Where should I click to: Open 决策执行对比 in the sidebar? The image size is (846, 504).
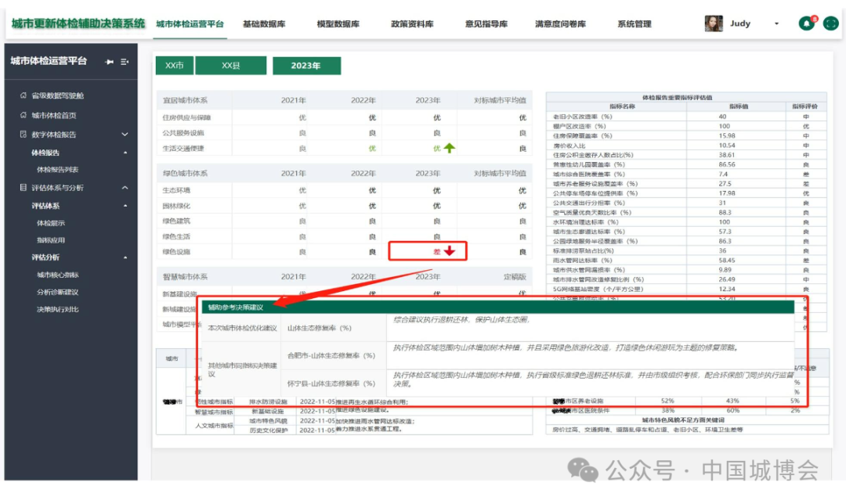click(58, 309)
